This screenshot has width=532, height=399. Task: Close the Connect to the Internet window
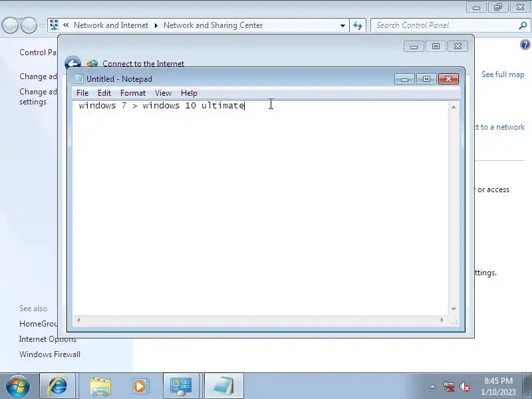click(458, 47)
